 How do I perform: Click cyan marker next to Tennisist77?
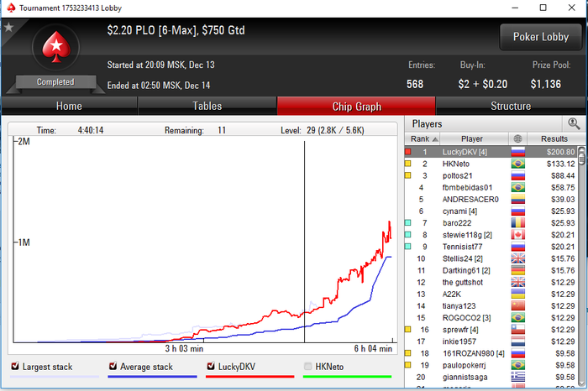[x=408, y=247]
